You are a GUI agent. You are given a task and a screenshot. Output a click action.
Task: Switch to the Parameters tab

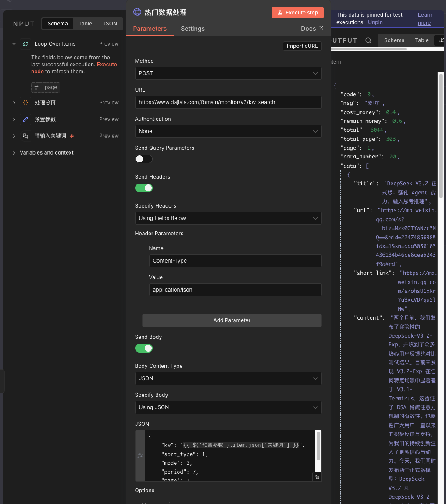150,29
